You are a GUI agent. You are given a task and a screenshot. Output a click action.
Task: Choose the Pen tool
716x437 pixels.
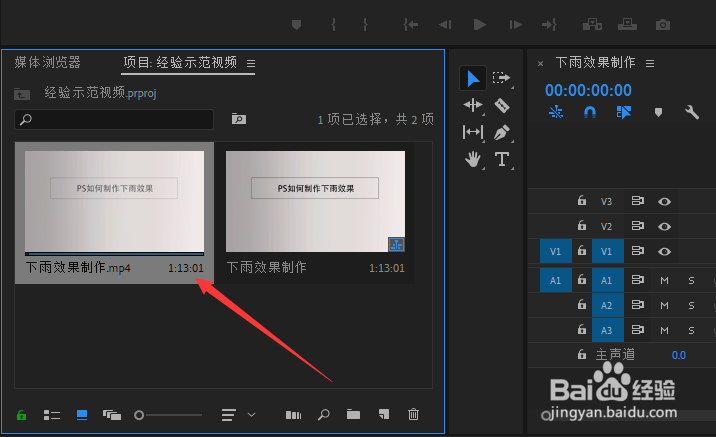click(x=501, y=132)
